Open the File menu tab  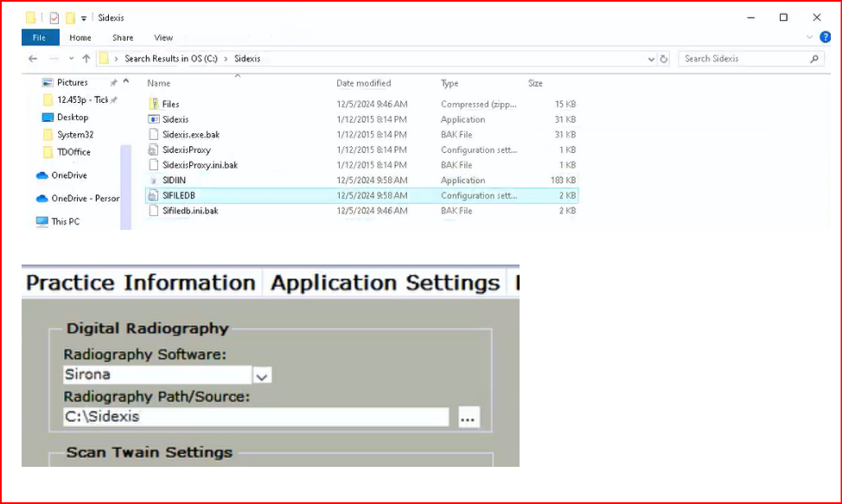coord(40,38)
